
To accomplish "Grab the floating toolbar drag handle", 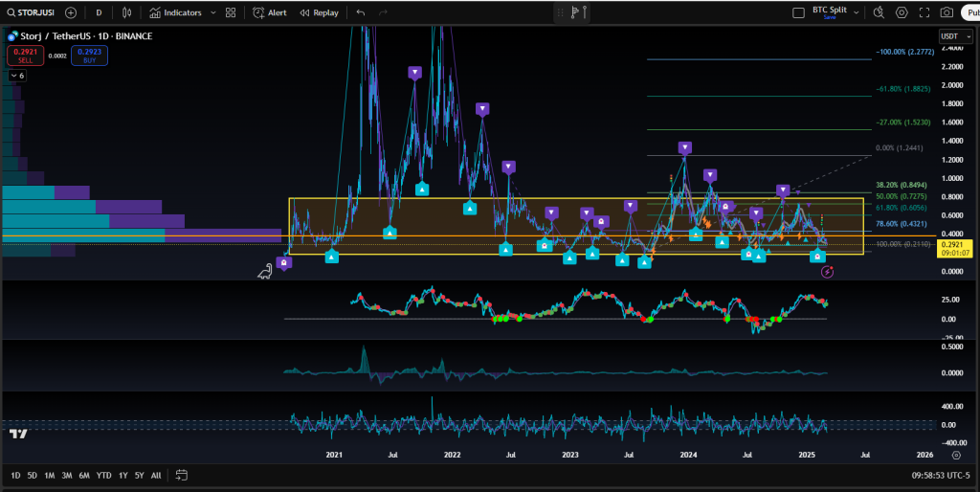I will coord(560,12).
